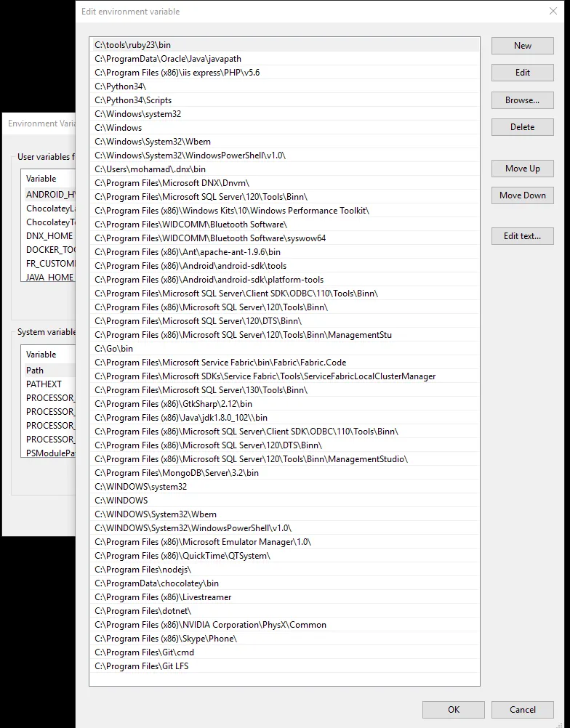Viewport: 570px width, 728px height.
Task: Click the Move Down button
Action: [522, 195]
